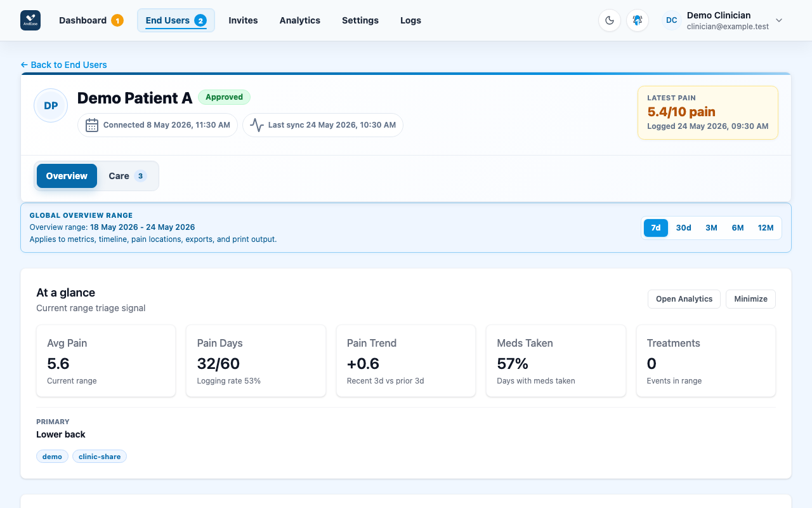The image size is (812, 508).
Task: Click the Lower back primary location text
Action: pyautogui.click(x=61, y=434)
